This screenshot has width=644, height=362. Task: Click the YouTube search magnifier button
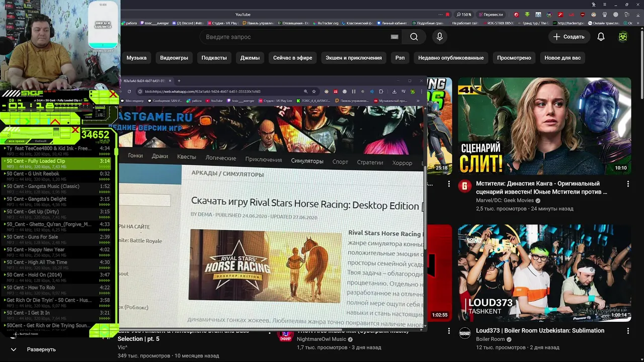coord(414,37)
